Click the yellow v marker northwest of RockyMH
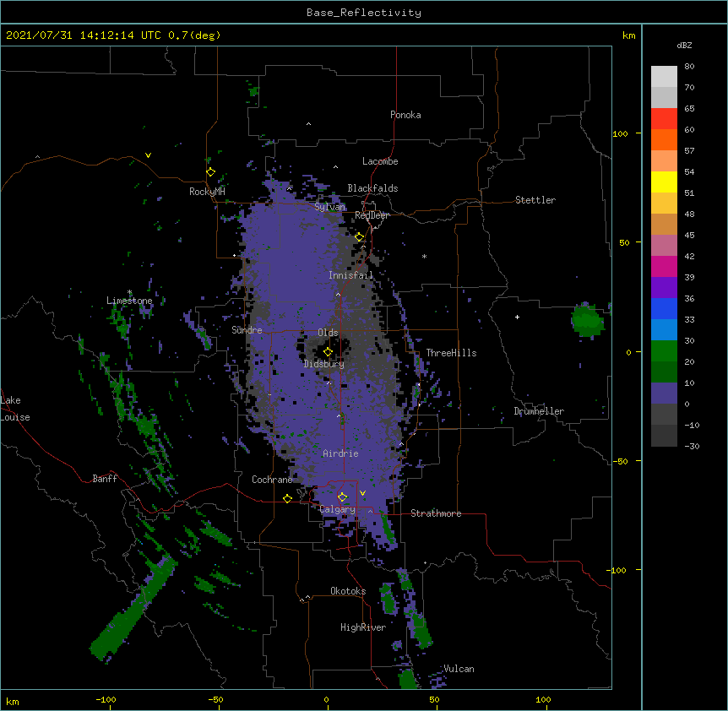Image resolution: width=728 pixels, height=711 pixels. point(148,155)
